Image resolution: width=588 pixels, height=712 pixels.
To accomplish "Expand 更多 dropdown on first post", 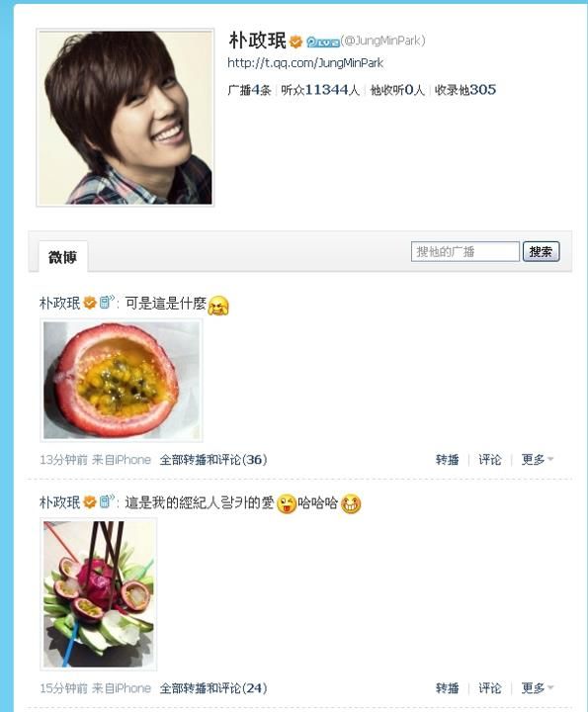I will (538, 460).
